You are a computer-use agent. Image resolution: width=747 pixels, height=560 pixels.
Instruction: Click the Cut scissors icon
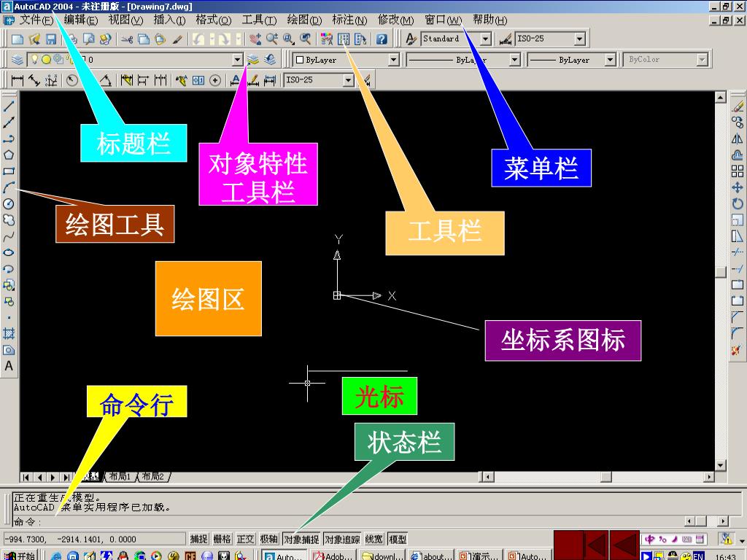point(127,39)
